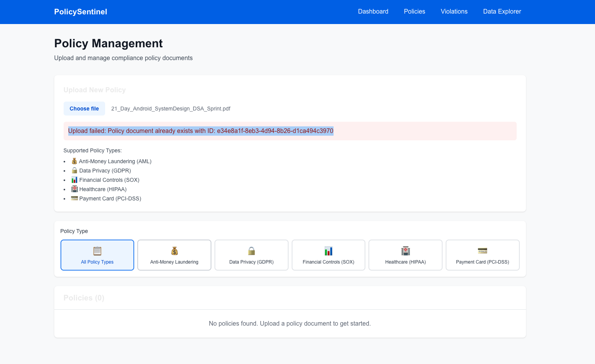Click the hospital icon beside Healthcare (HIPAA) list entry
Screen dimensions: 595x364
(x=74, y=189)
